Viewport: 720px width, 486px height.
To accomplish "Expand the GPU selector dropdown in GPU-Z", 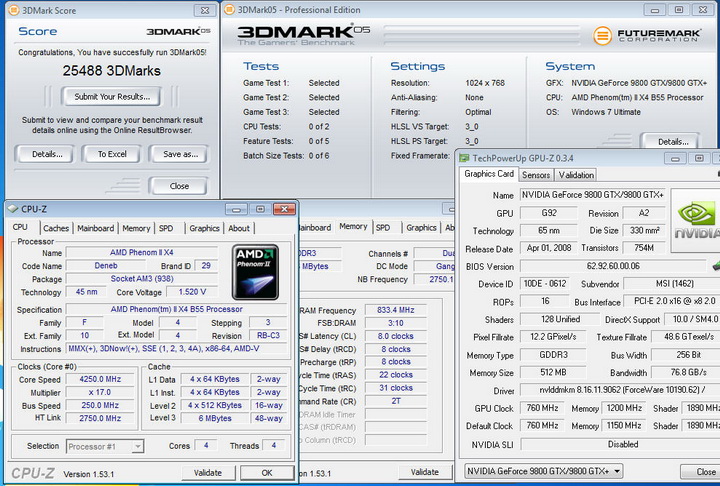I will coord(545,471).
